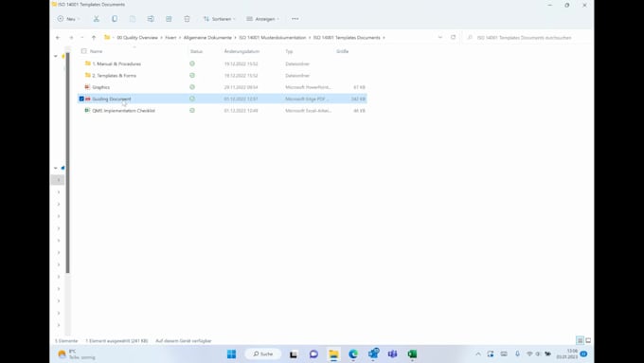Sort by the Größe column header
The height and width of the screenshot is (363, 644).
pyautogui.click(x=342, y=51)
